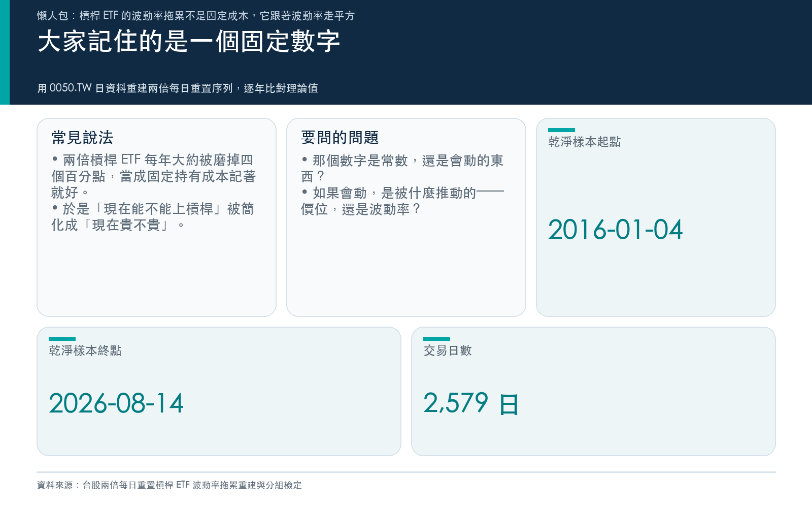Select the top line starting with 懶人包

[x=196, y=16]
